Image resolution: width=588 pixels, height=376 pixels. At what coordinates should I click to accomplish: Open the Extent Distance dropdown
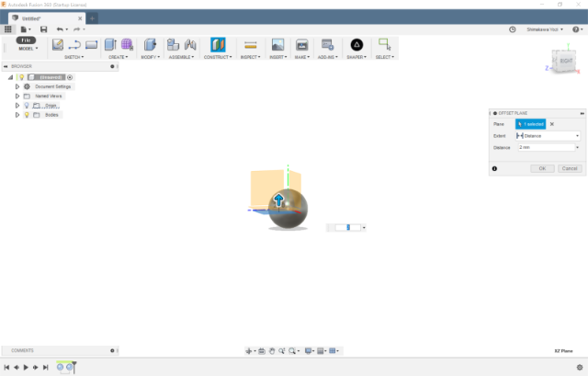[x=548, y=136]
